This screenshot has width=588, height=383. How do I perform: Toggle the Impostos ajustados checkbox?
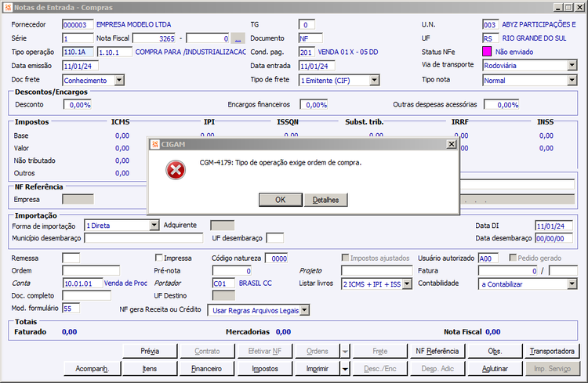click(345, 258)
